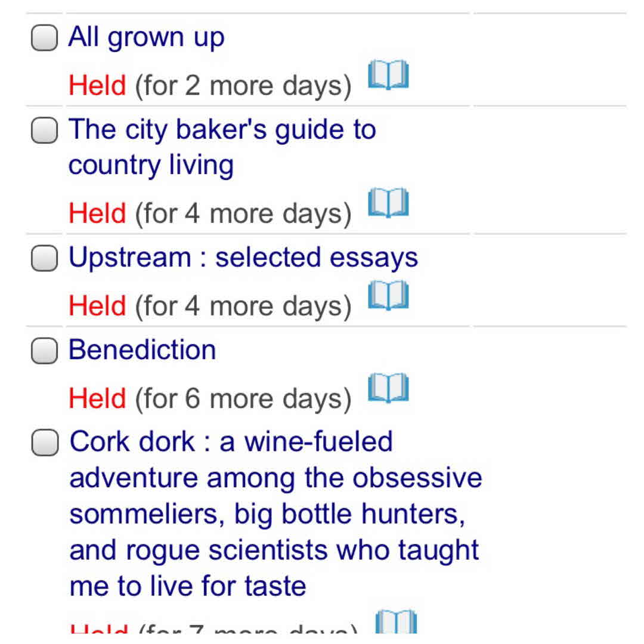
Task: Click book icon beside All grown up
Action: tap(388, 75)
